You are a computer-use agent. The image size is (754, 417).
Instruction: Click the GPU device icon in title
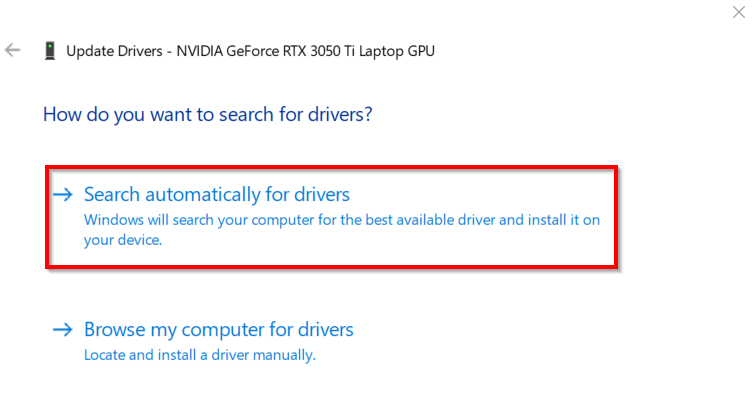point(50,50)
